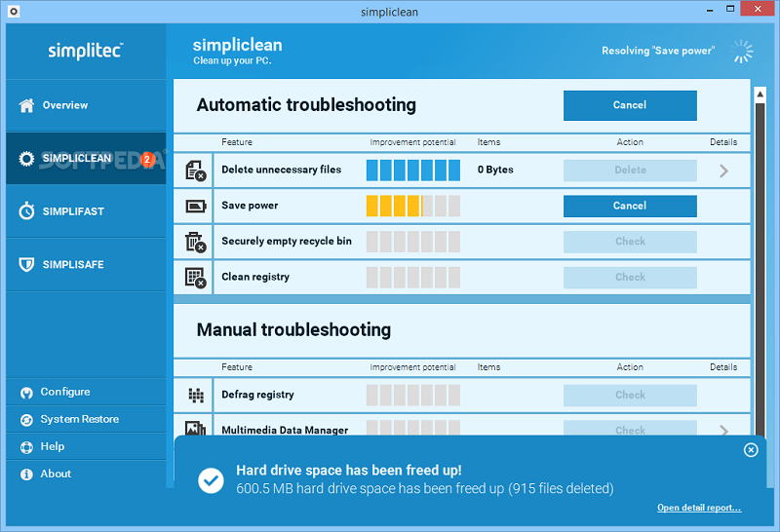Open detail report link
Image resolution: width=780 pixels, height=532 pixels.
(698, 508)
